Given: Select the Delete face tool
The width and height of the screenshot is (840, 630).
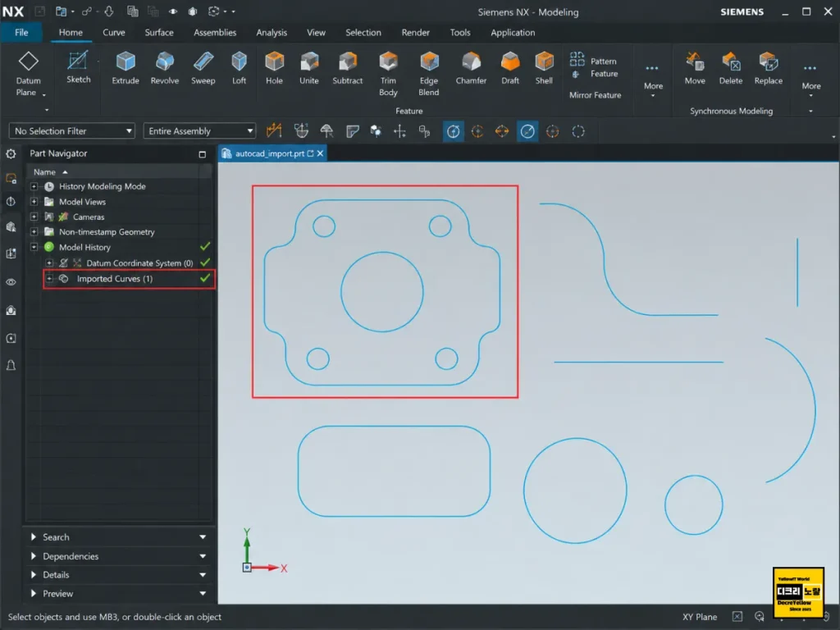Looking at the screenshot, I should pyautogui.click(x=731, y=68).
